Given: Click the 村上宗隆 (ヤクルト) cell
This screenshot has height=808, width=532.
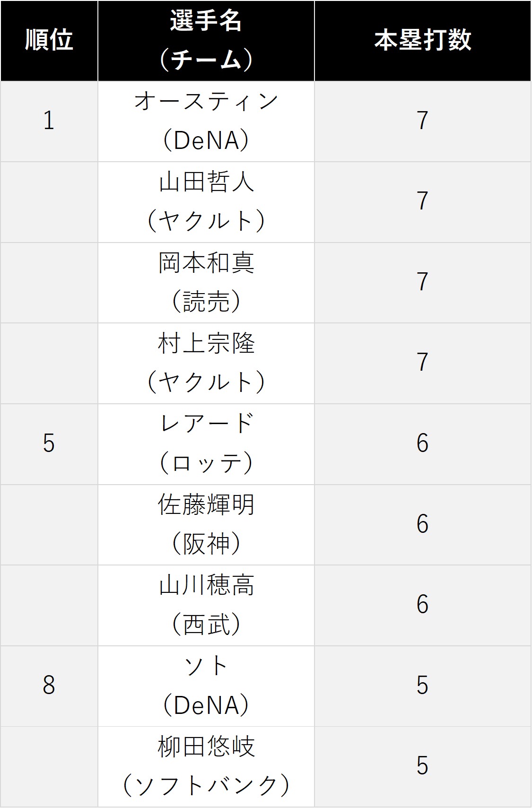Looking at the screenshot, I should [x=206, y=364].
